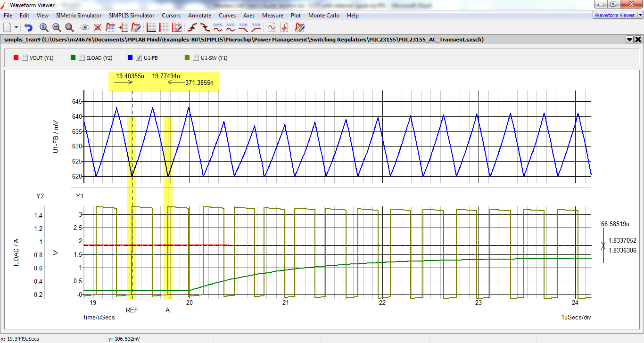Click the A cursor label

[x=167, y=310]
